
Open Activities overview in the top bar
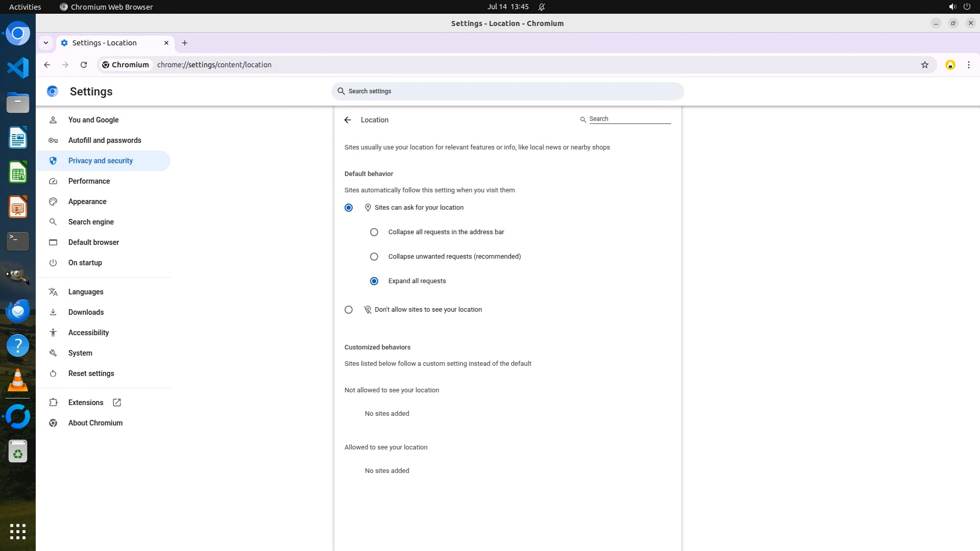(25, 7)
